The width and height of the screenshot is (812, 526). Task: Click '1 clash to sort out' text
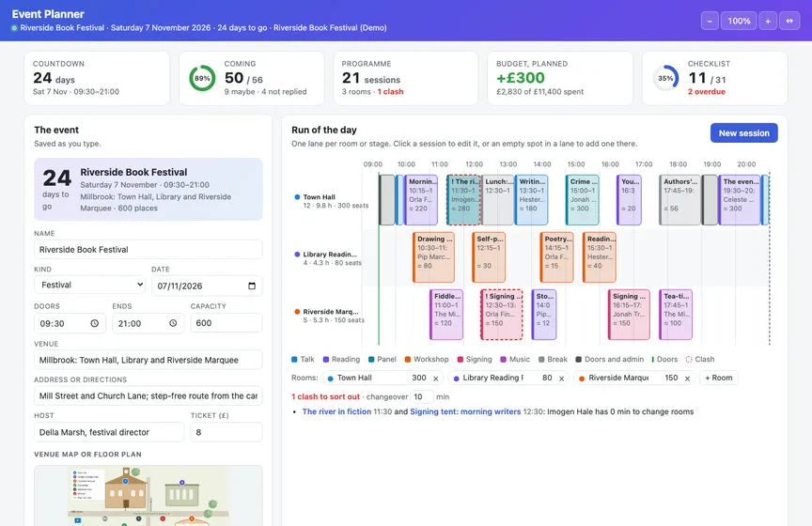click(x=325, y=396)
